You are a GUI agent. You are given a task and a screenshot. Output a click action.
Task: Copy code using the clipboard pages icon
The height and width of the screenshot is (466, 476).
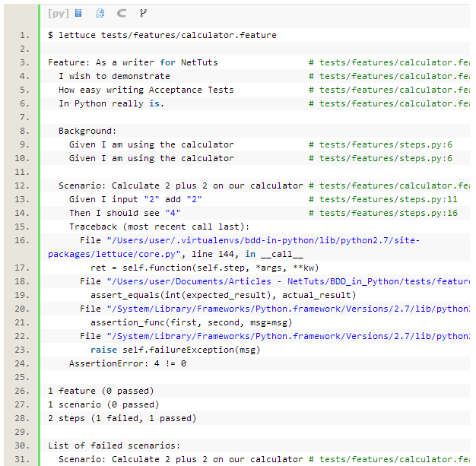tap(100, 13)
